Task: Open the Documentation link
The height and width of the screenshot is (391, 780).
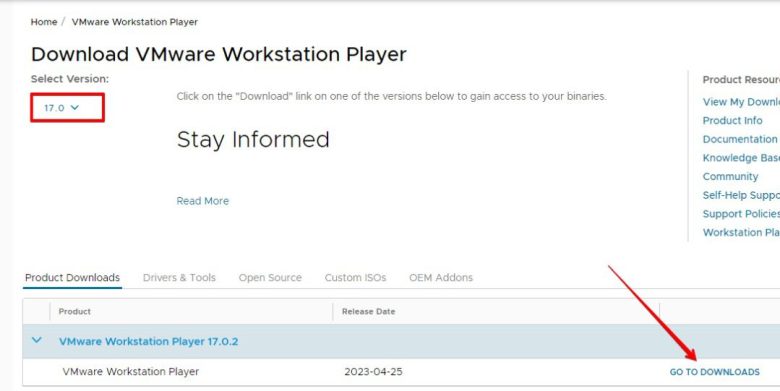Action: (x=740, y=139)
